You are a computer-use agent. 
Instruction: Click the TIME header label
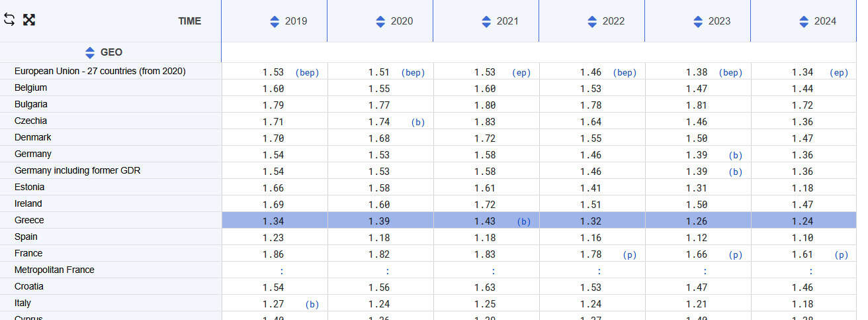point(190,21)
